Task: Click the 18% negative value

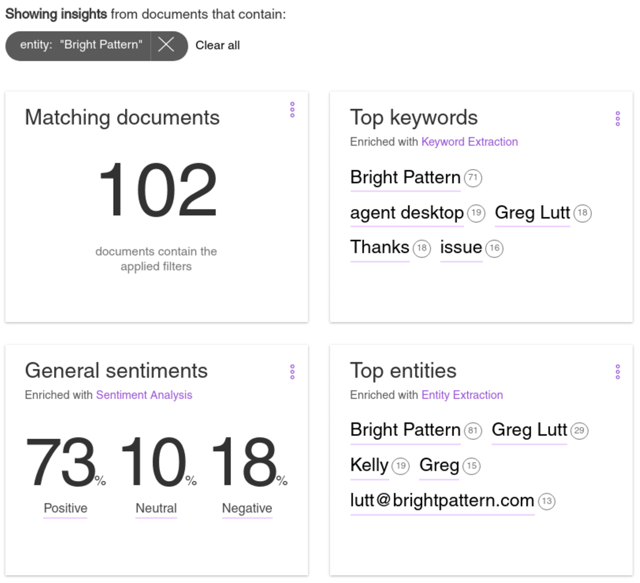Action: (x=249, y=462)
